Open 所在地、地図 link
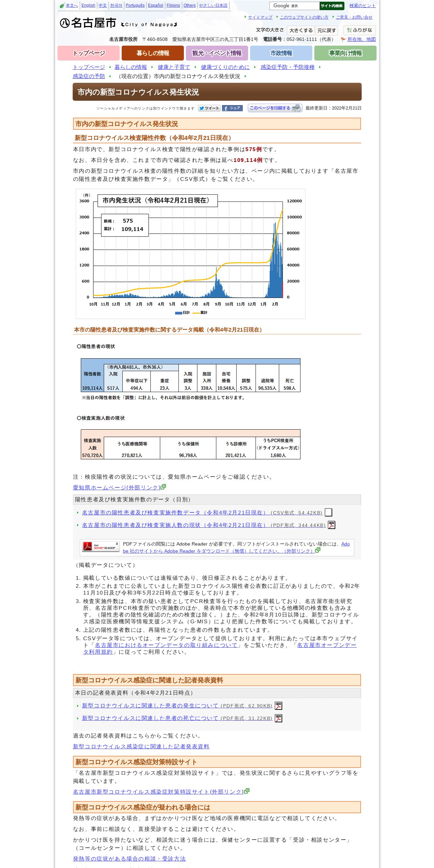Screen dimensions: 434x868 362,40
